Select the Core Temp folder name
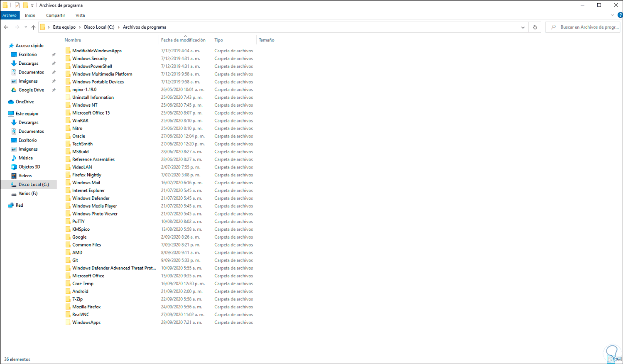The height and width of the screenshot is (364, 623). (83, 284)
